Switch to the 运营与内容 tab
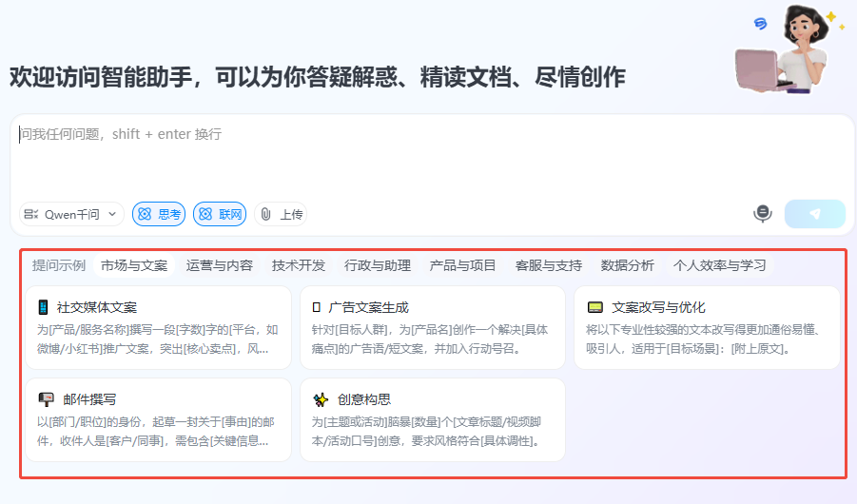Image resolution: width=857 pixels, height=504 pixels. (x=219, y=265)
